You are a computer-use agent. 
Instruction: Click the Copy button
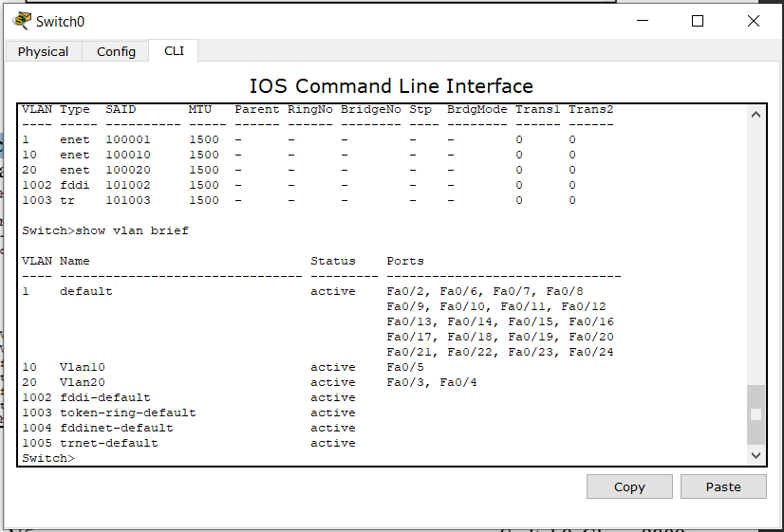tap(629, 486)
